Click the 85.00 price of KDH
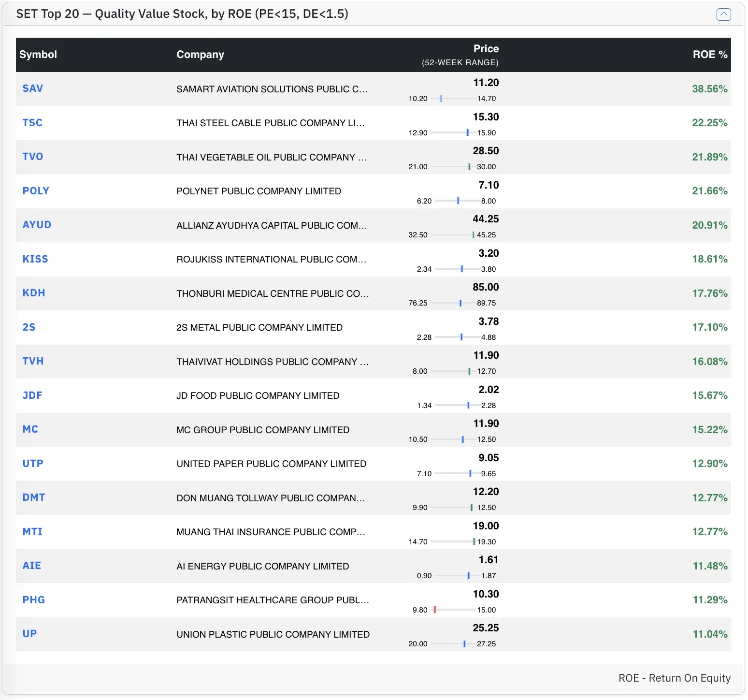 [x=486, y=287]
